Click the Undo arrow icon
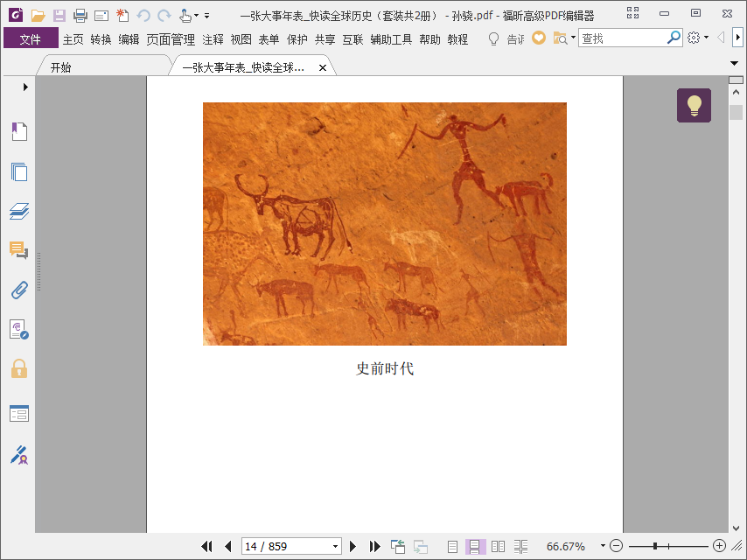The width and height of the screenshot is (747, 560). [143, 16]
